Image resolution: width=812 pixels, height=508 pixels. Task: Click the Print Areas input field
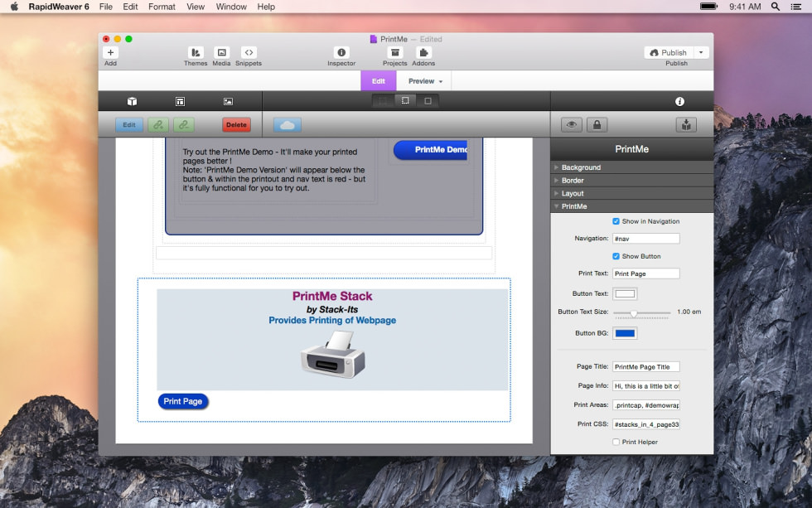coord(645,405)
